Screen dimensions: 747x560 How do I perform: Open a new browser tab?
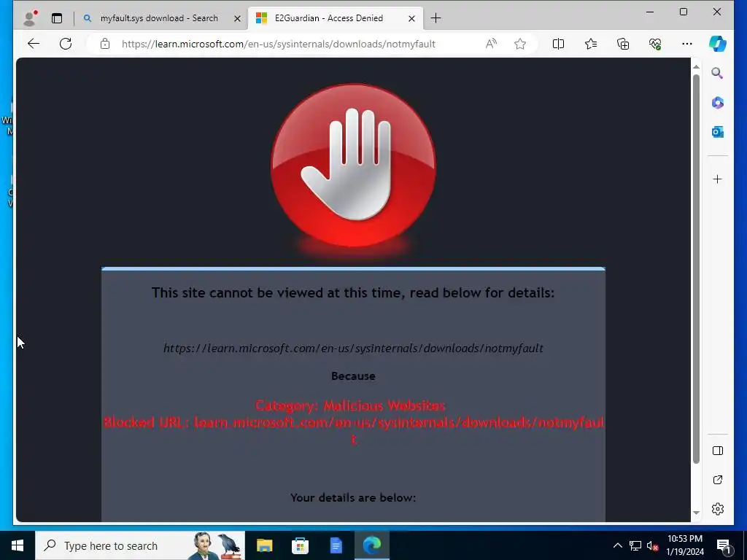tap(436, 18)
